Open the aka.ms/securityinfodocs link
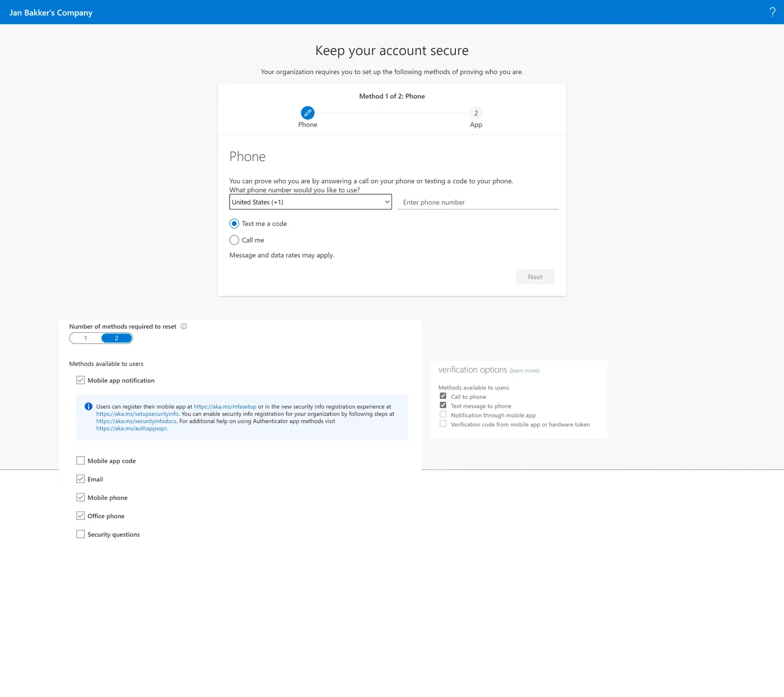This screenshot has width=784, height=697. tap(136, 421)
